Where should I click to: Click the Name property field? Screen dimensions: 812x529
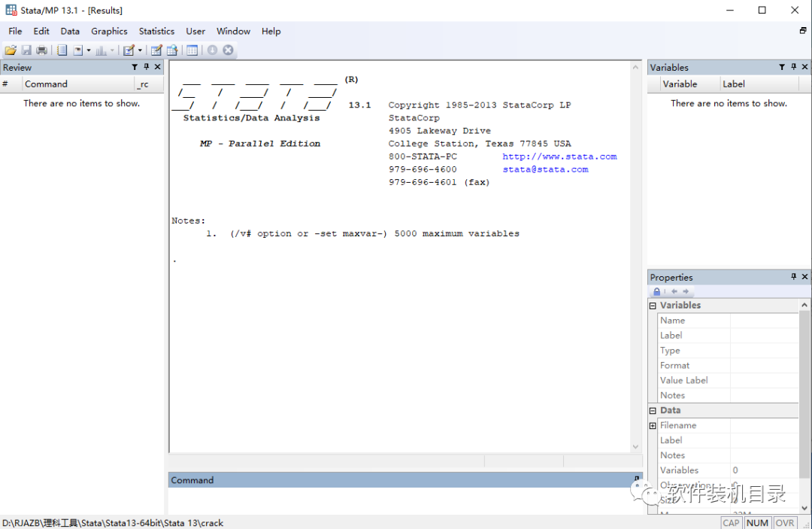tap(765, 321)
